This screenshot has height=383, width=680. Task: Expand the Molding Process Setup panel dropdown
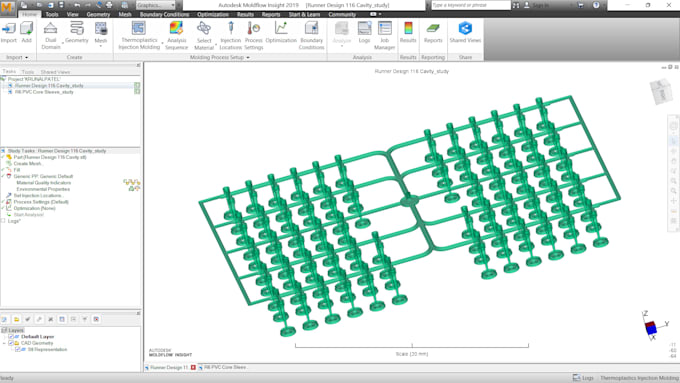pos(248,57)
